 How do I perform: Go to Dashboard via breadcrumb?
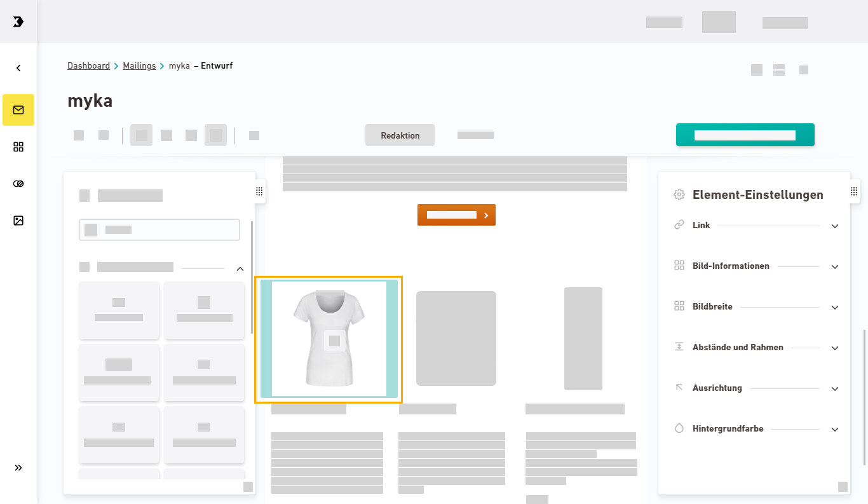(88, 66)
